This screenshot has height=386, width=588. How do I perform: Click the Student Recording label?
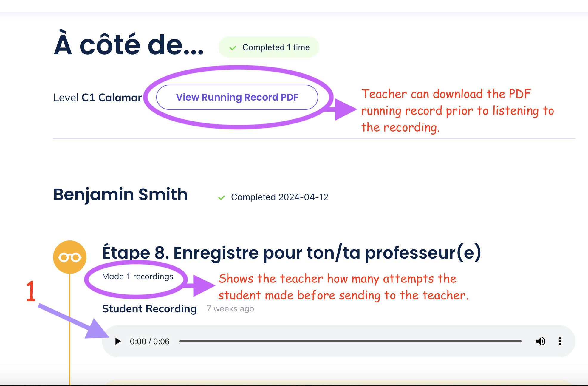tap(149, 309)
